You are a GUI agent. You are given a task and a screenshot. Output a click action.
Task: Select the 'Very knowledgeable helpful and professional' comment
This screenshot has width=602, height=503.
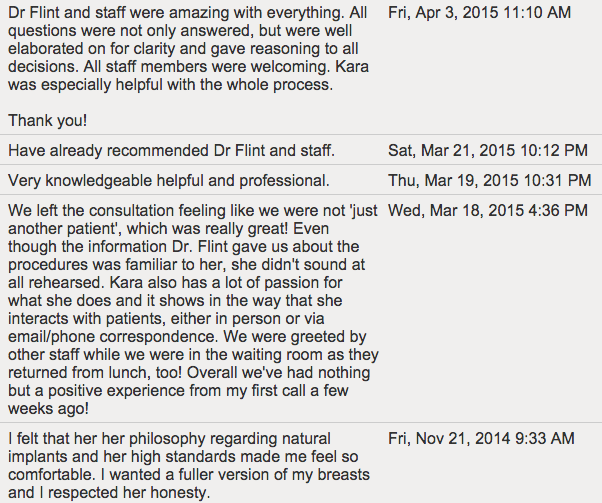(169, 180)
